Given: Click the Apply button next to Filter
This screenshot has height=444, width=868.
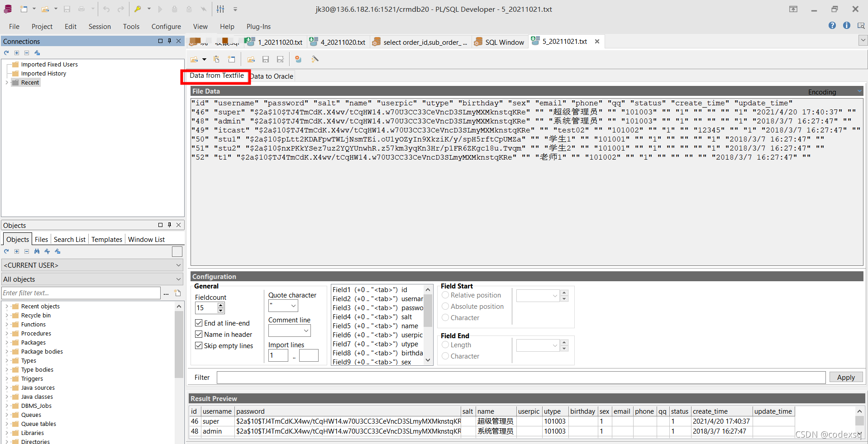Looking at the screenshot, I should (x=845, y=377).
